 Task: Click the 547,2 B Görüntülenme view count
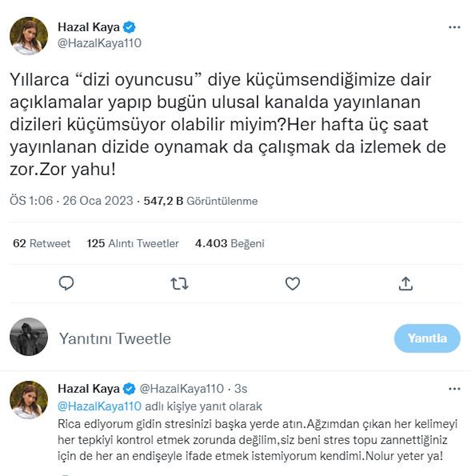pyautogui.click(x=201, y=201)
